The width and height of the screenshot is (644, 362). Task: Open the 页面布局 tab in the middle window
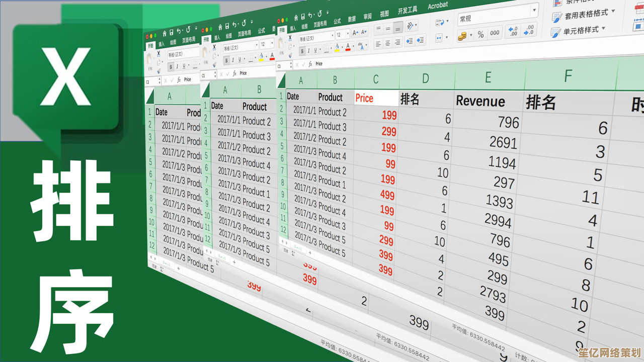pos(245,33)
